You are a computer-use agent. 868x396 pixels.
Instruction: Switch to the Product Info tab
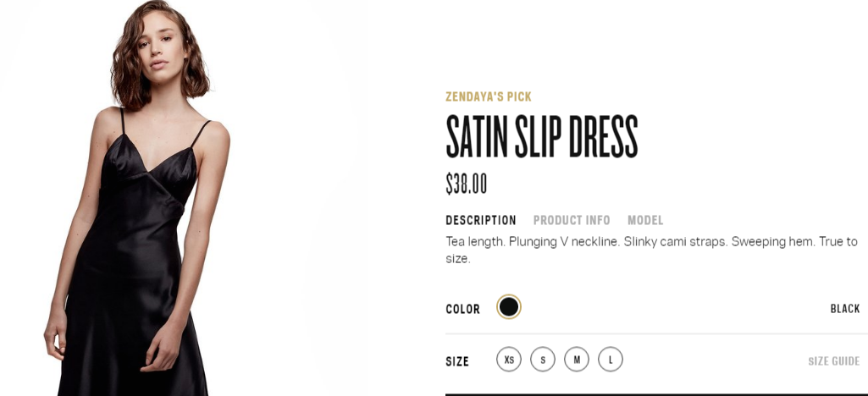(572, 220)
